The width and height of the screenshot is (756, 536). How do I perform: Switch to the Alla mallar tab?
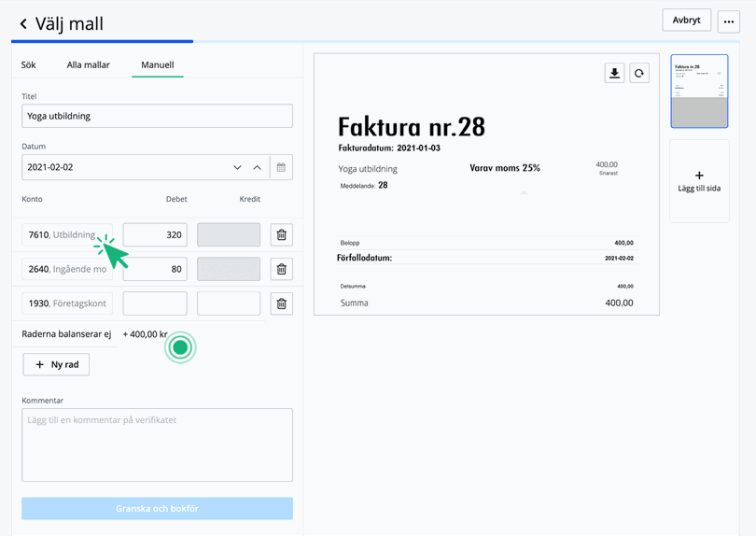(89, 65)
